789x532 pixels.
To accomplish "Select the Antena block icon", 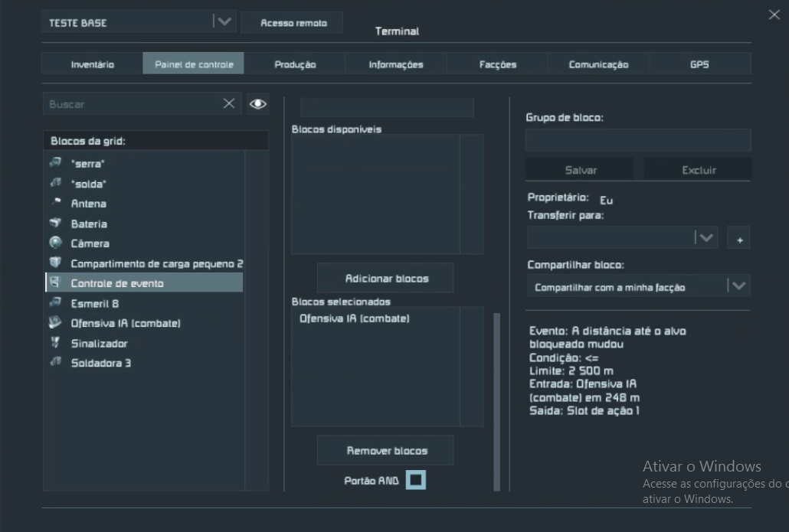I will tap(55, 203).
